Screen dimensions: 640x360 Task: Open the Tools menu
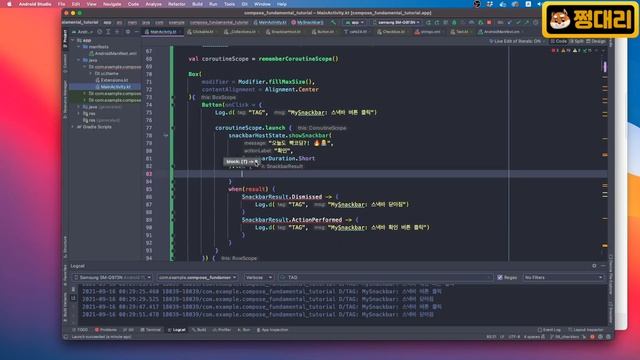229,4
